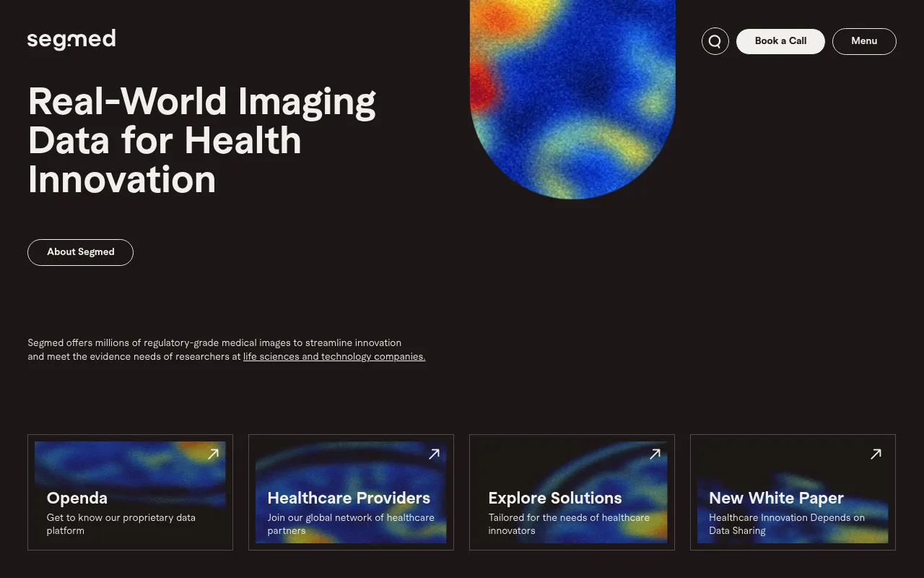Click the Book a Call button

780,41
